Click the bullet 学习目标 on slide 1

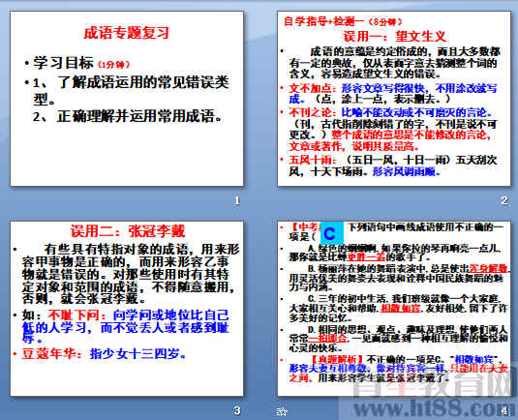point(63,63)
